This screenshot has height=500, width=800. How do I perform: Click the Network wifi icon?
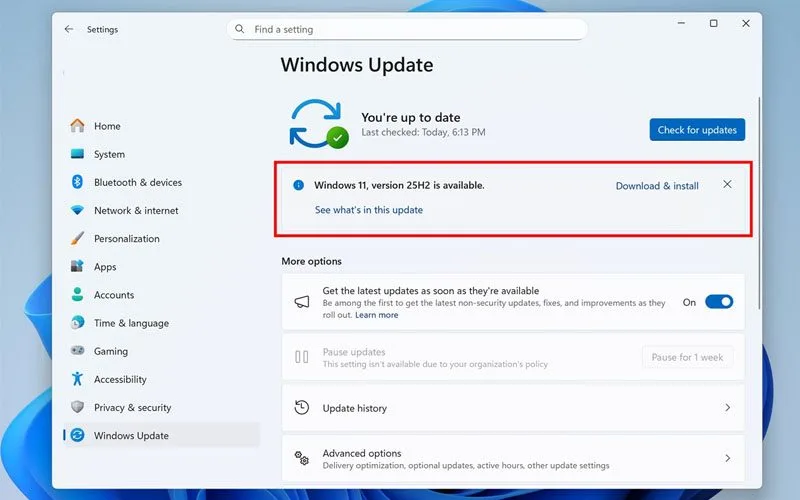pyautogui.click(x=78, y=210)
